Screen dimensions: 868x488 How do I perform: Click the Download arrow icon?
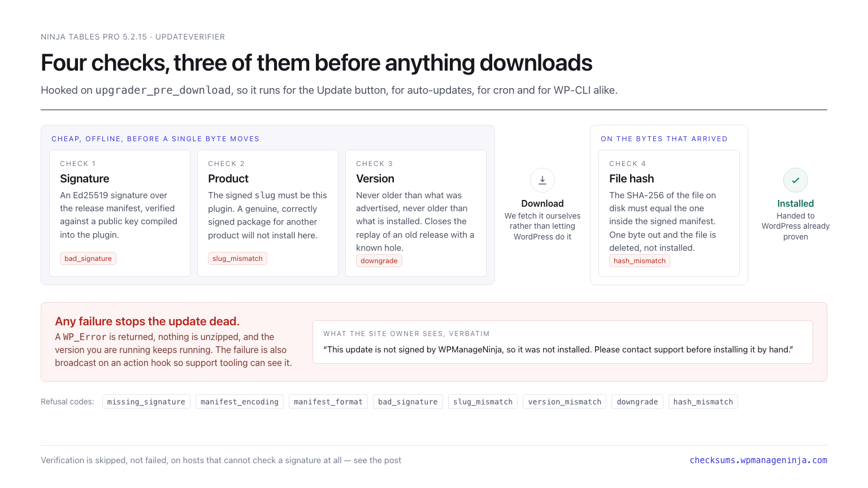tap(542, 180)
